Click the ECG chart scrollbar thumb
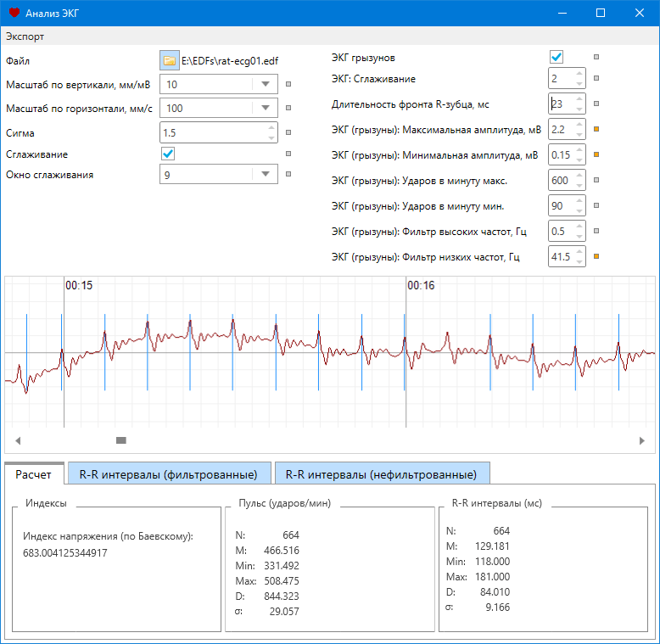This screenshot has width=660, height=644. [x=121, y=440]
